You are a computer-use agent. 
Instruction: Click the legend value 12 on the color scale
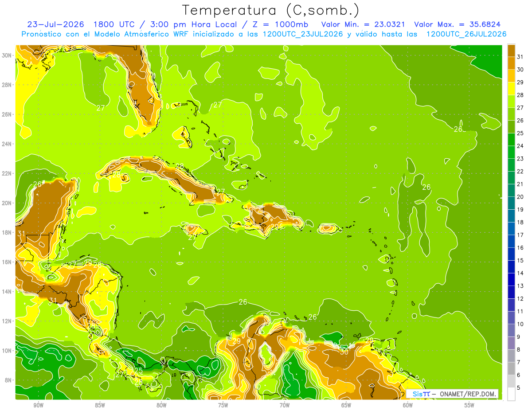(x=520, y=298)
